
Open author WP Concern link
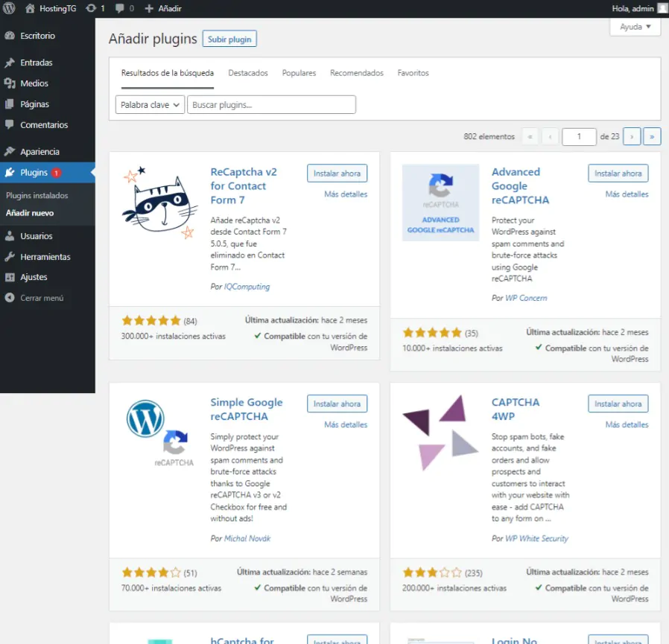pos(526,298)
